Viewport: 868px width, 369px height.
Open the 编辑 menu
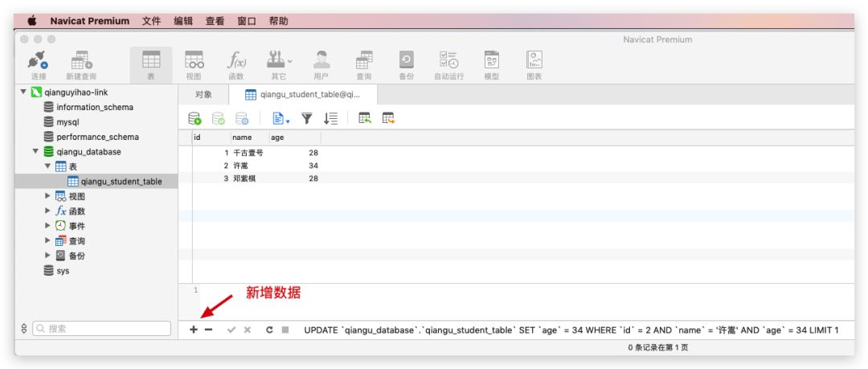click(x=183, y=21)
